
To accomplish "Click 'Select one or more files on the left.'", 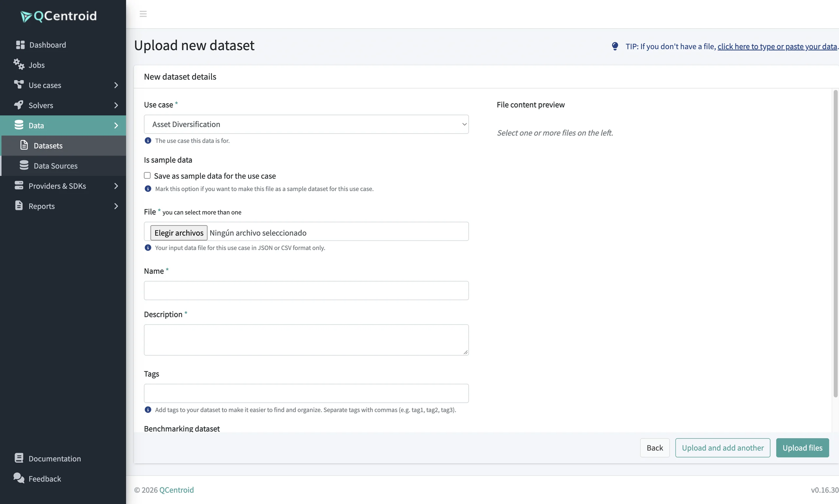I will (555, 133).
